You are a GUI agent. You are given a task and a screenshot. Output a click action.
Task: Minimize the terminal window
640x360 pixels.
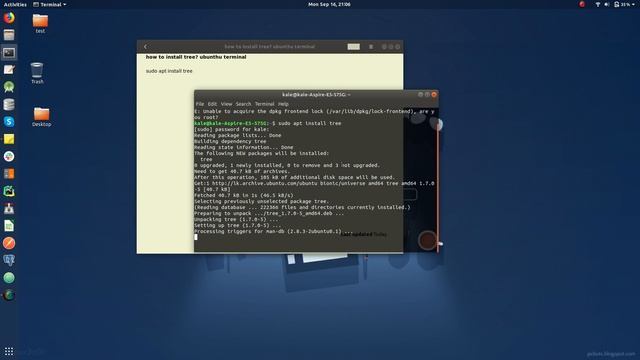coord(420,94)
